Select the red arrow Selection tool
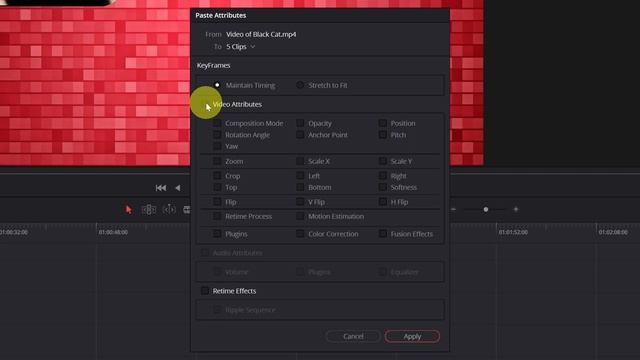Screen dimensions: 640x360 [129, 209]
